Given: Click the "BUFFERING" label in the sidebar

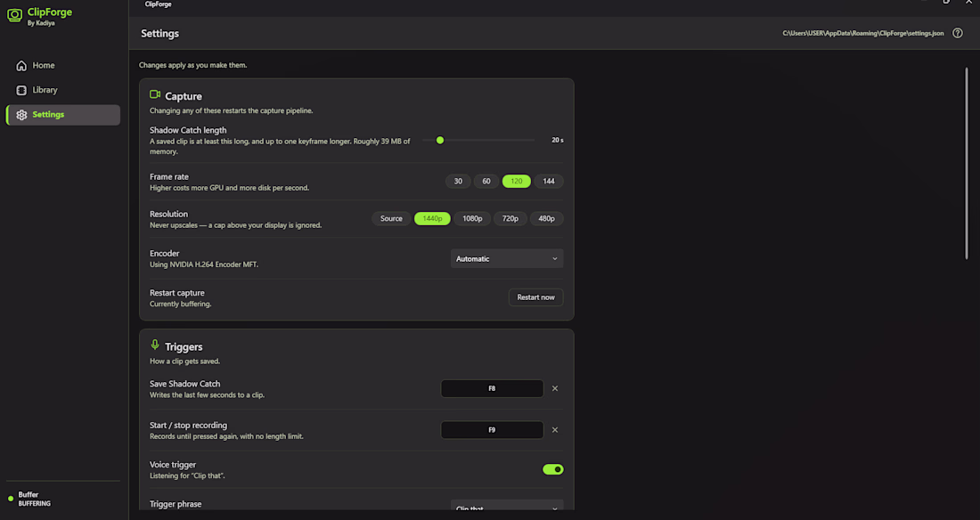Looking at the screenshot, I should coord(35,504).
